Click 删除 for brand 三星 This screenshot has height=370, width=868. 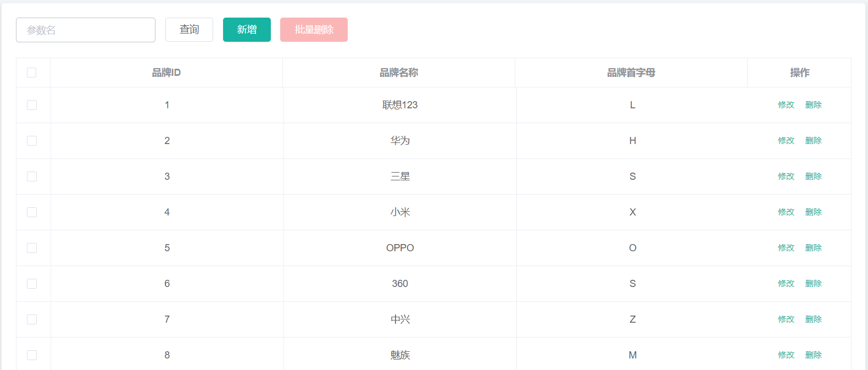click(814, 176)
